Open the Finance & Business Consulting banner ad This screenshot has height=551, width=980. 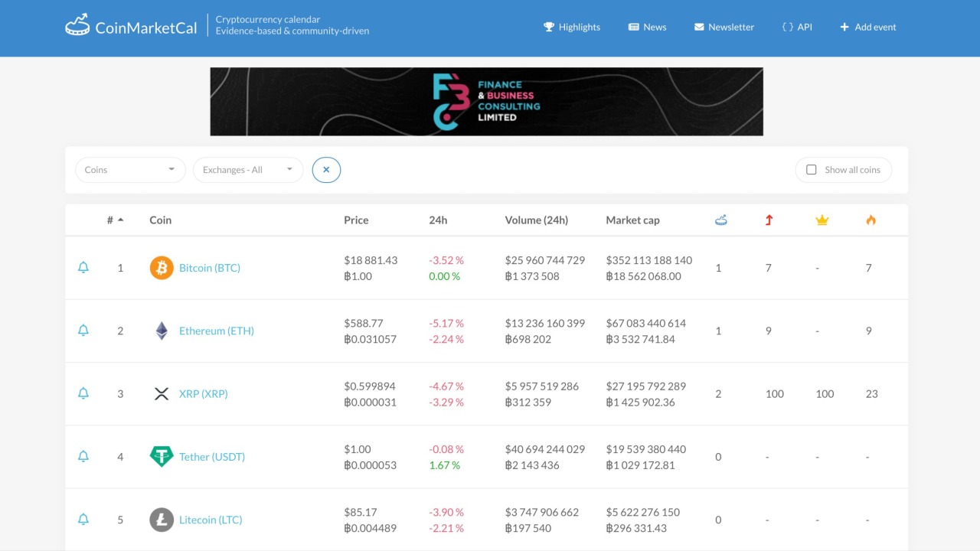click(487, 102)
